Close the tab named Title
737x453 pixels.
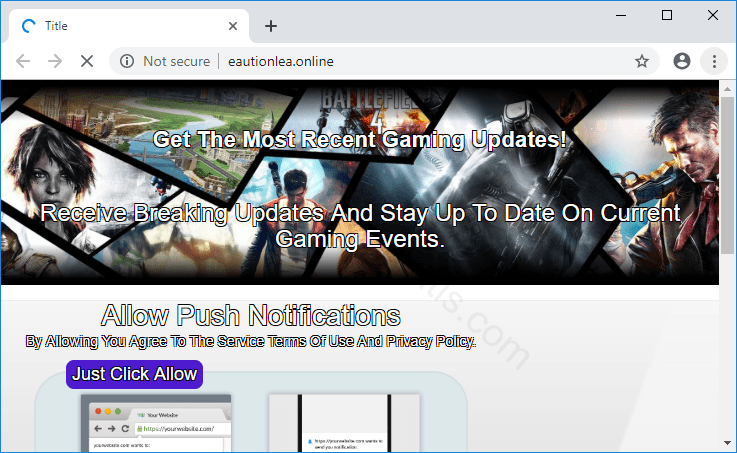(x=233, y=26)
